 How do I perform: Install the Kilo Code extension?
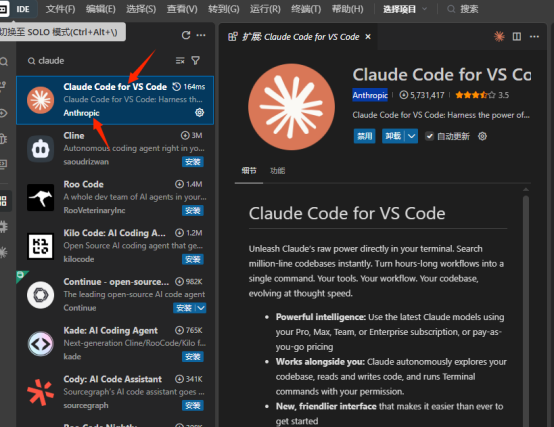coord(193,259)
